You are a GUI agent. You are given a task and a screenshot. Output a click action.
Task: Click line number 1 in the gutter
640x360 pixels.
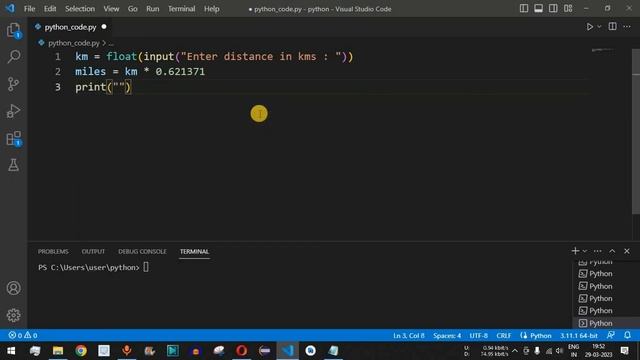pos(58,57)
